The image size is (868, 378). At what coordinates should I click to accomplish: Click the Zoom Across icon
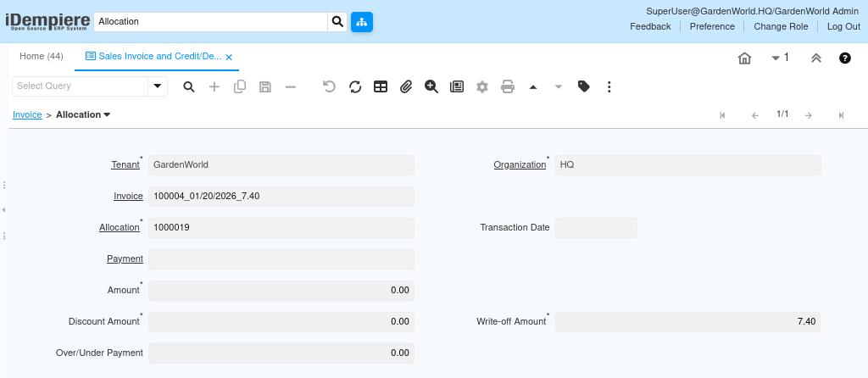click(x=431, y=86)
